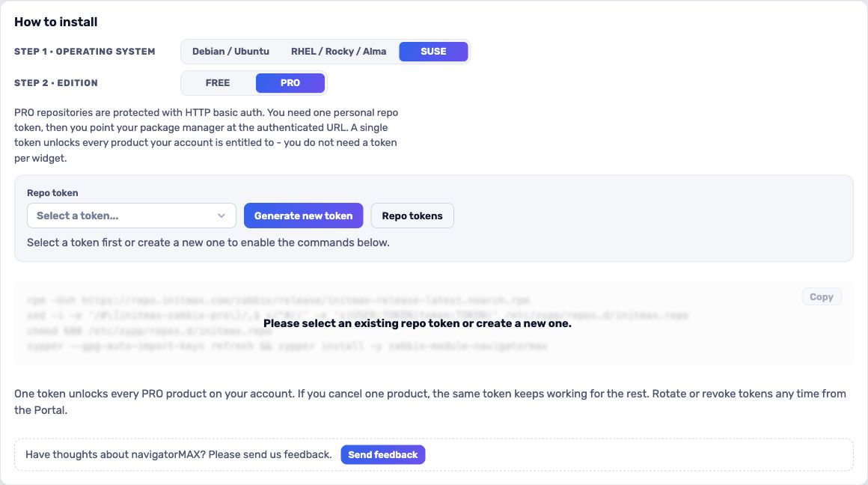Click the blurred zypper install command line
Viewport: 868px width, 485px height.
point(287,347)
